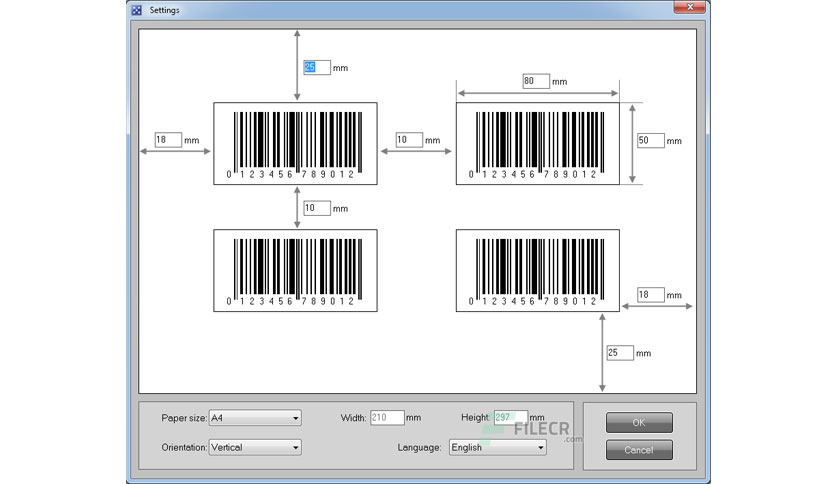Click the Cancel button
This screenshot has height=484, width=836.
pyautogui.click(x=639, y=450)
